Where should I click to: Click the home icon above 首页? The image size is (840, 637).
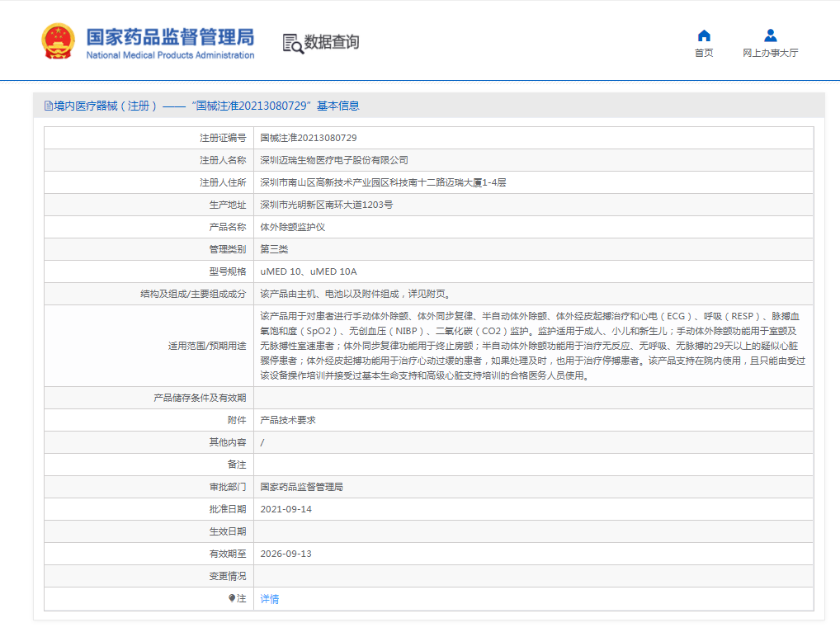[x=703, y=35]
